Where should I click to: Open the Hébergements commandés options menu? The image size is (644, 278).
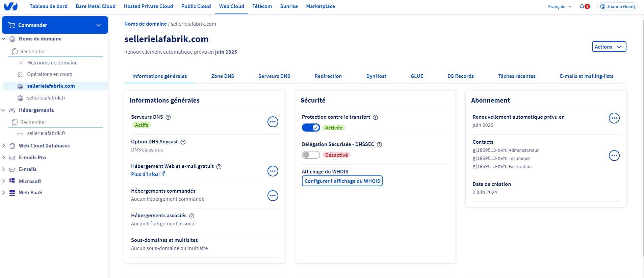tap(273, 196)
